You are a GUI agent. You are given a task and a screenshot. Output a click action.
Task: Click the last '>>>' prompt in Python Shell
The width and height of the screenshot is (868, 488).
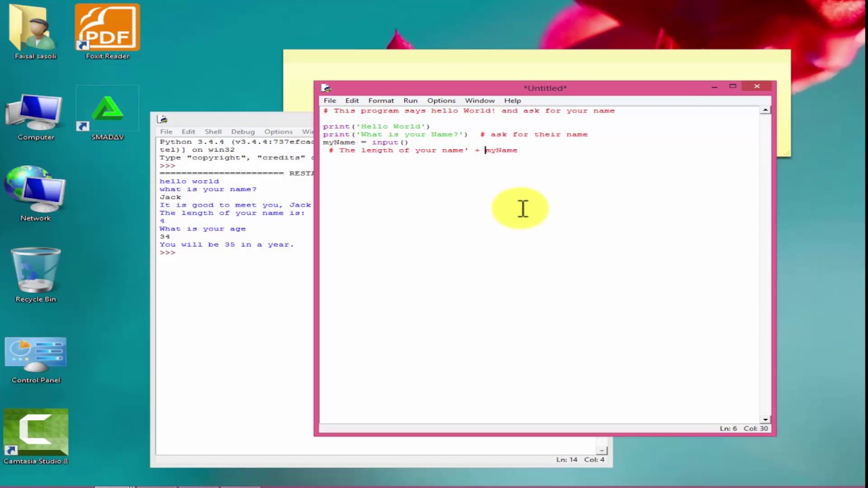point(167,253)
